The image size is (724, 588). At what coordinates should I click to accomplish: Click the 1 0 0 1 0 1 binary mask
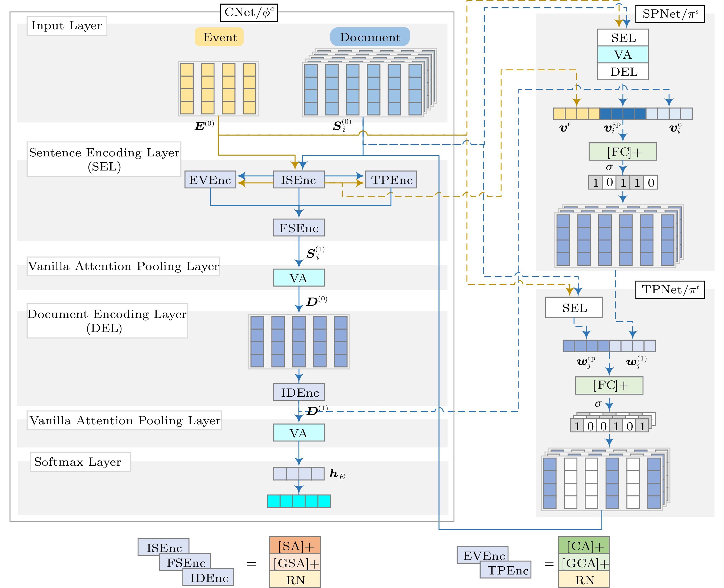(x=609, y=426)
